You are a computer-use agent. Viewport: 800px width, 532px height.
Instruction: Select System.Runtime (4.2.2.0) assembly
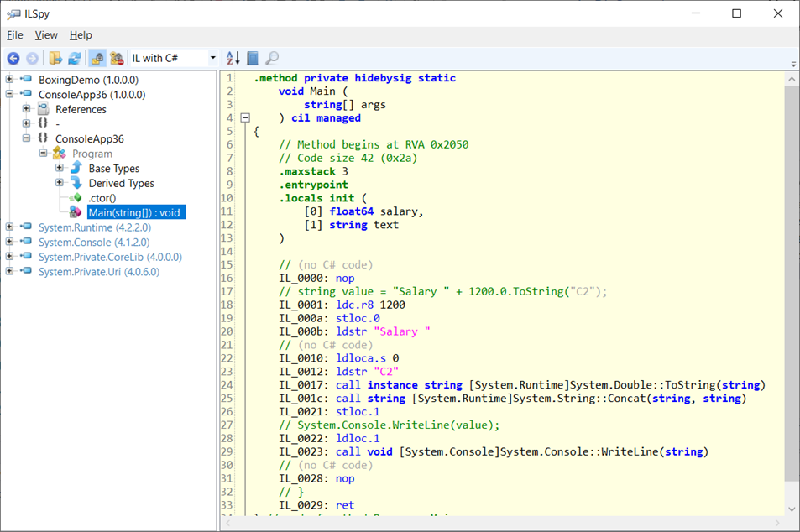pos(95,227)
